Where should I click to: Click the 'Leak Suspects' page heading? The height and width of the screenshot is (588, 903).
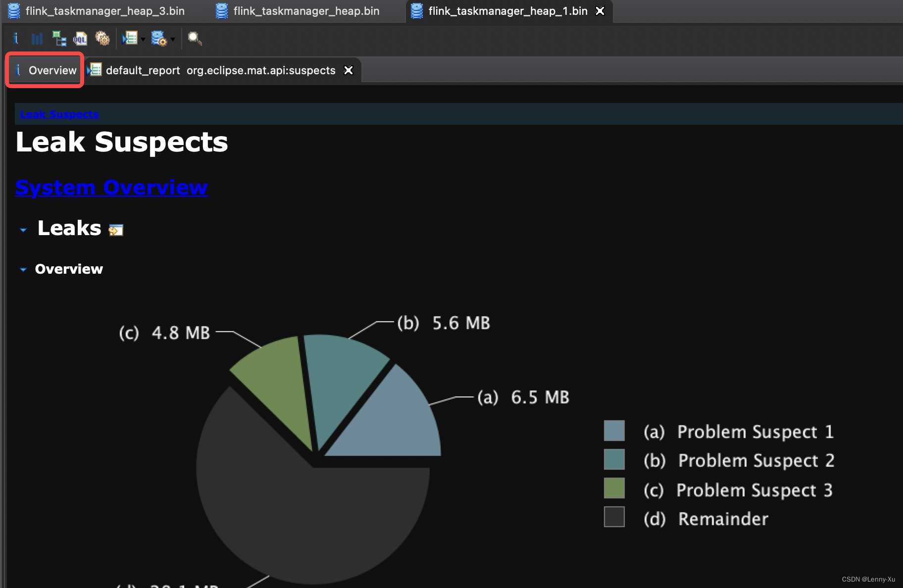pos(122,143)
